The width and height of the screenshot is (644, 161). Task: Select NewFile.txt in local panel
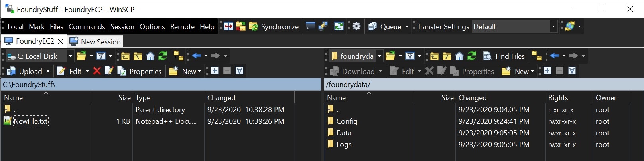31,121
